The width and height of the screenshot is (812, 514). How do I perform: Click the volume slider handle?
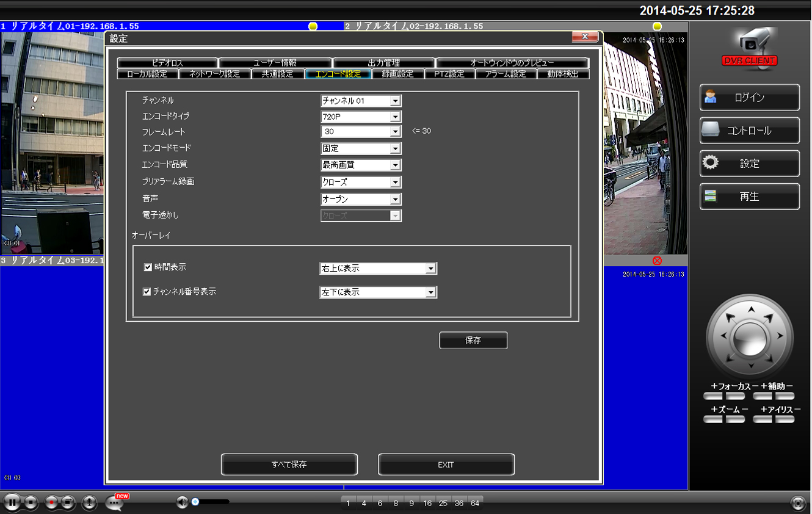(195, 502)
